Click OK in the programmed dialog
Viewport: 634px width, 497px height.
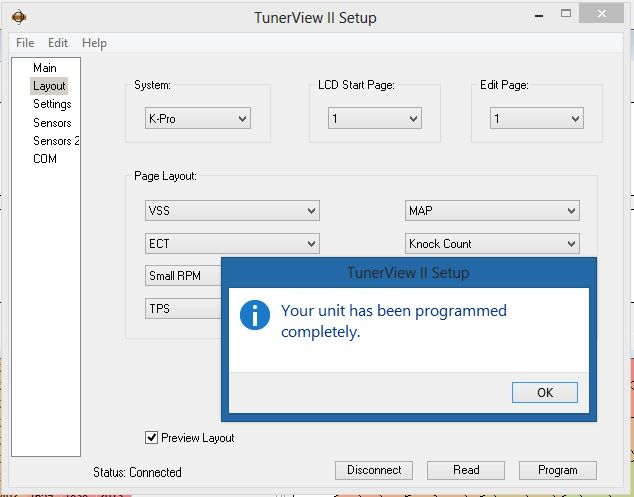point(545,392)
